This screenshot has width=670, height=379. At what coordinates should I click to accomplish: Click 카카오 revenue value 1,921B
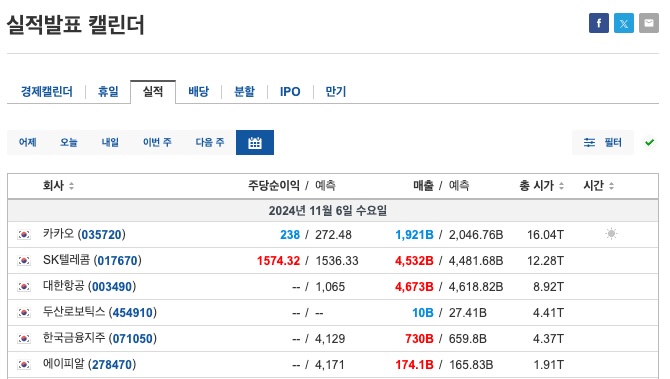414,235
